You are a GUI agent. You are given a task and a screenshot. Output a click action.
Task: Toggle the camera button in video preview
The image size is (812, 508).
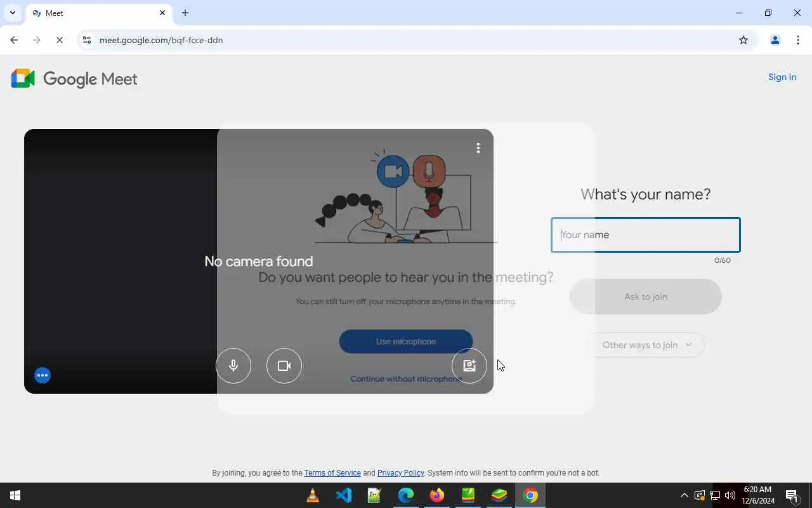click(x=284, y=366)
